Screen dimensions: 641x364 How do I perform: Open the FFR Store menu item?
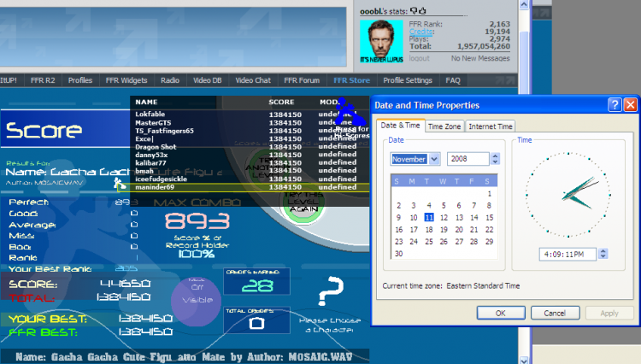pyautogui.click(x=351, y=80)
